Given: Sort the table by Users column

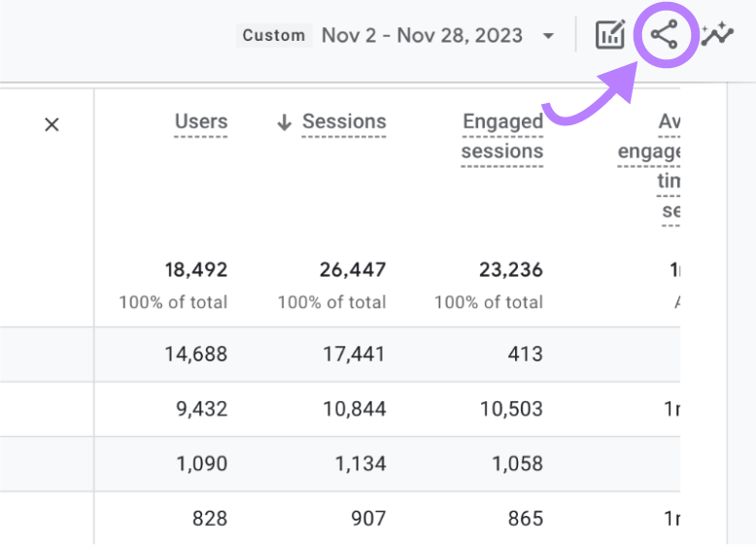Looking at the screenshot, I should point(201,122).
